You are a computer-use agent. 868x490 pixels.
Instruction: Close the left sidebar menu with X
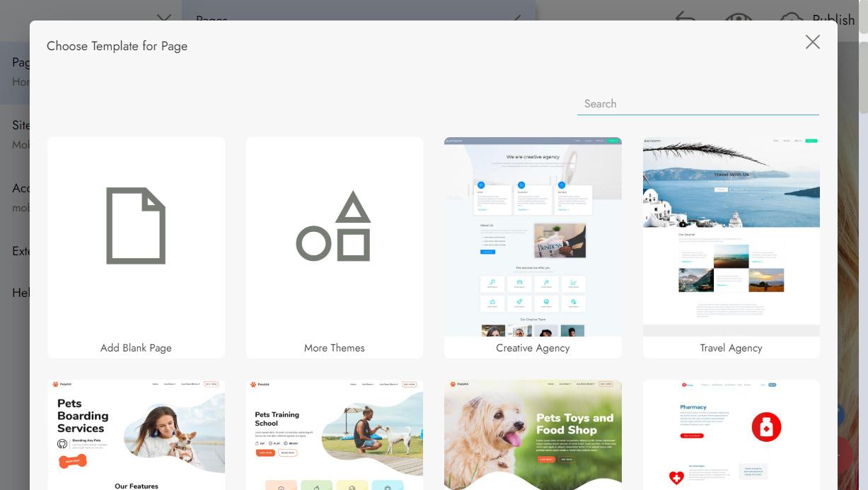coord(163,18)
